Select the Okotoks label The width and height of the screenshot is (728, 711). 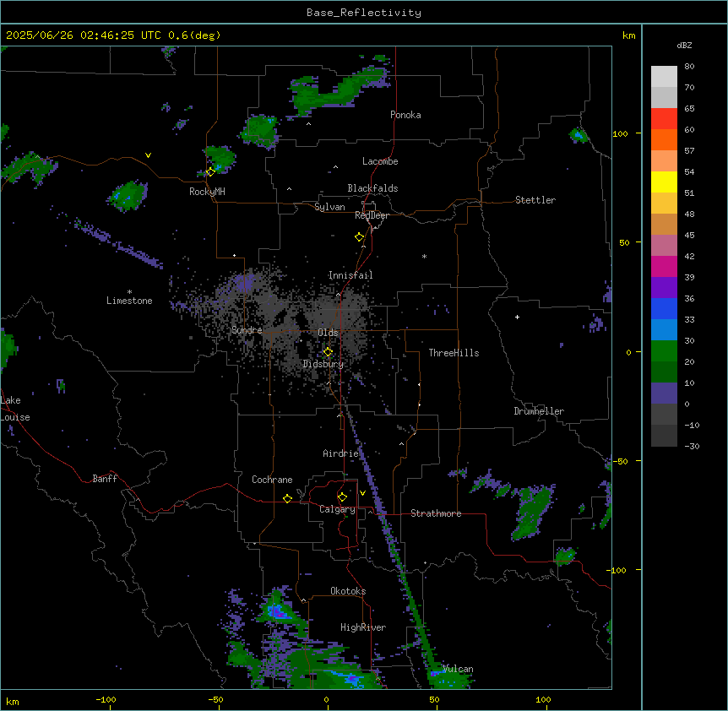pyautogui.click(x=348, y=591)
